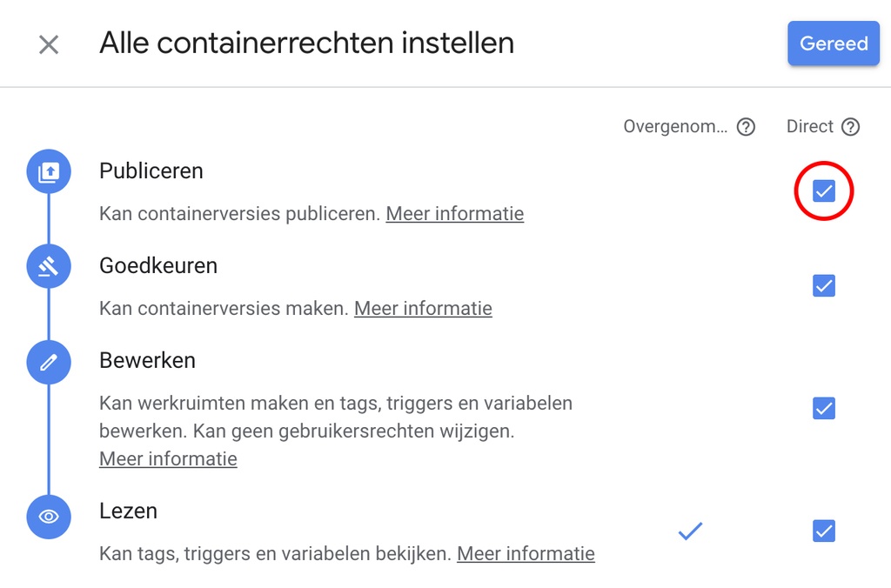
Task: Open Meer informatie link under Goedkeuren
Action: point(423,308)
